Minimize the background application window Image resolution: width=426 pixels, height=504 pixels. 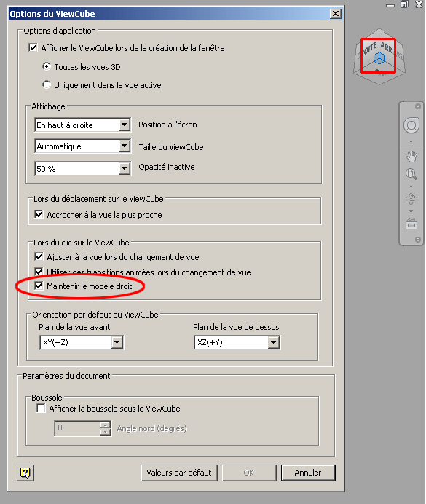tap(390, 5)
